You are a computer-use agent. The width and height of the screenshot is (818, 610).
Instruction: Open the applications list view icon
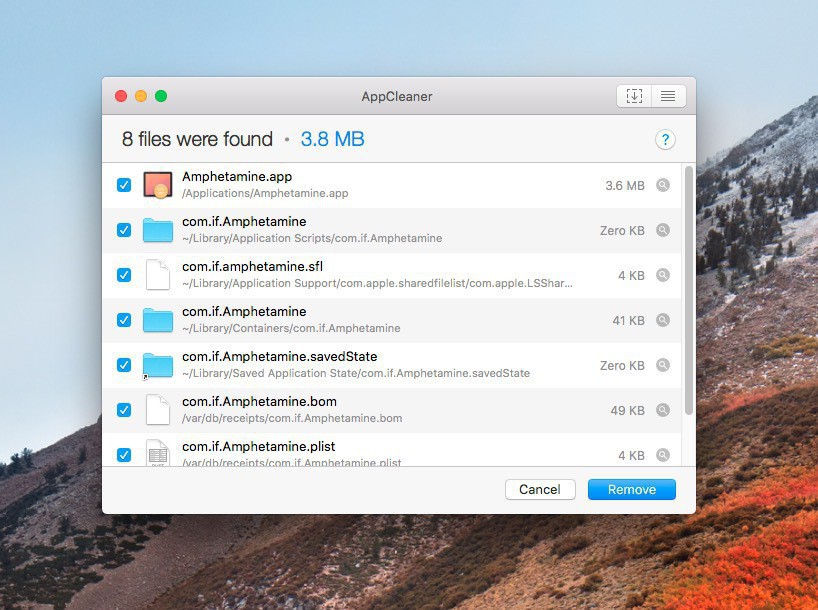pyautogui.click(x=668, y=96)
